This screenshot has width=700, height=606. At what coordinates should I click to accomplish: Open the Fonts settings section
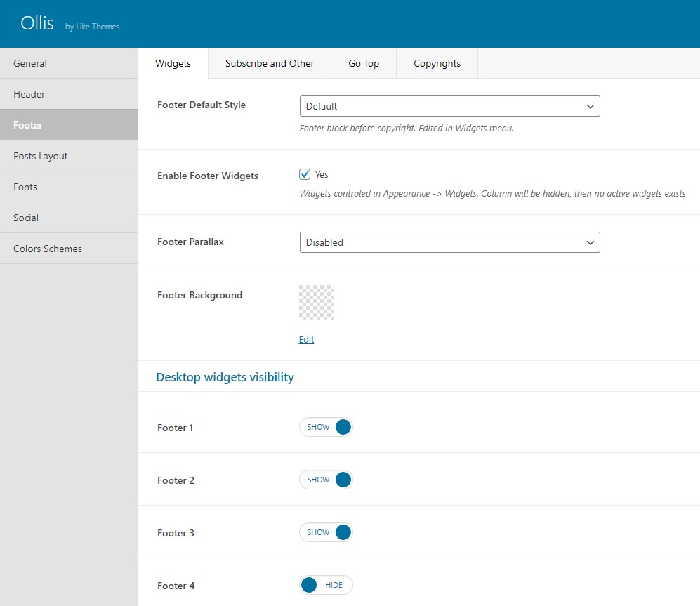69,187
